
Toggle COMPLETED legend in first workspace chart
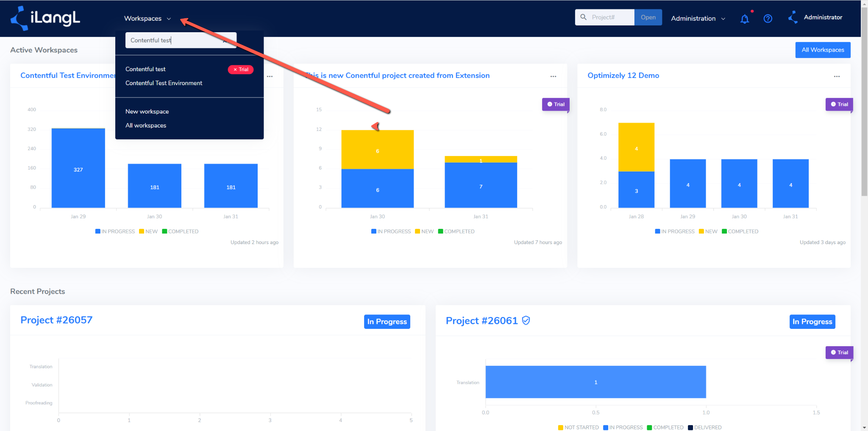coord(180,231)
